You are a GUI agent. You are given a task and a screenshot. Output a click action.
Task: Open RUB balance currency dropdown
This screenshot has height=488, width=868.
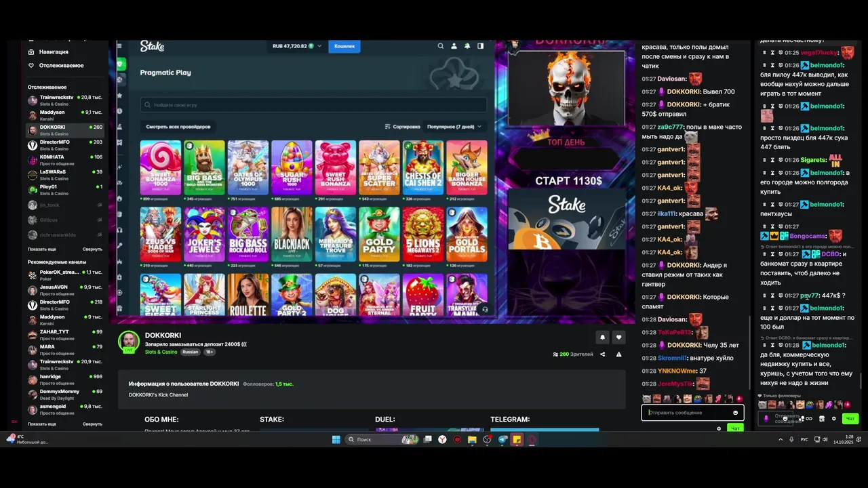[x=297, y=46]
